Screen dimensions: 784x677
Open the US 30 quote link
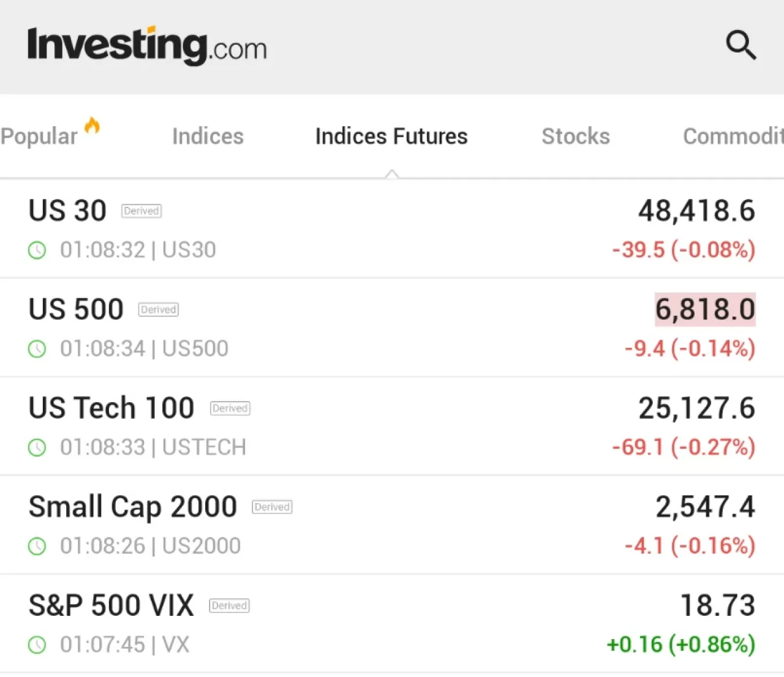(x=67, y=211)
